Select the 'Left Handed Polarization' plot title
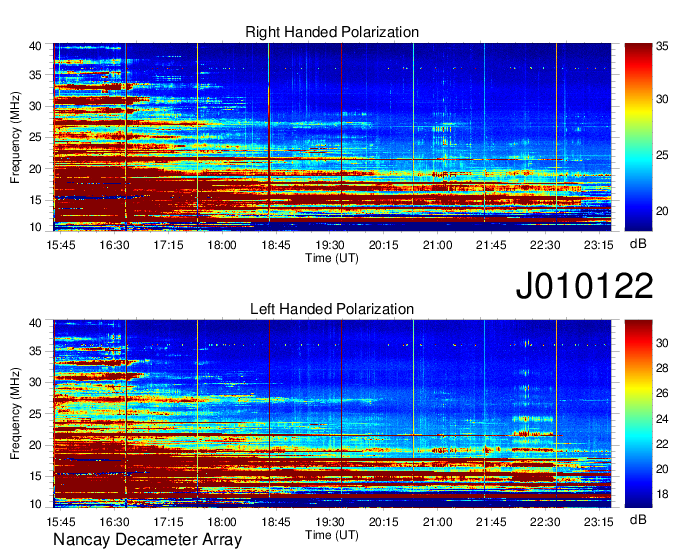Viewport: 680px width, 552px height. (332, 309)
